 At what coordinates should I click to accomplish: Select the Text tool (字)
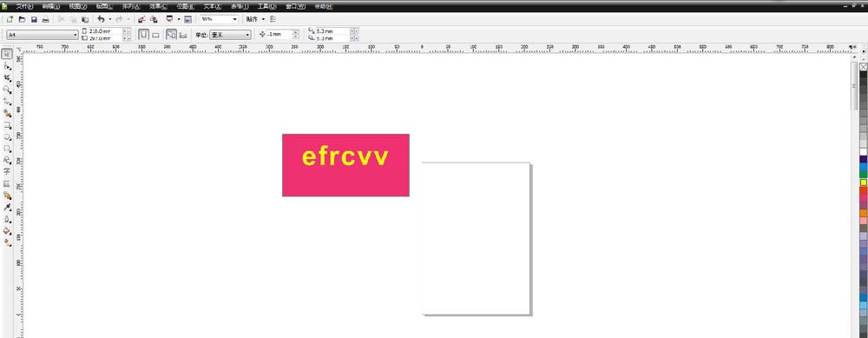[x=7, y=172]
